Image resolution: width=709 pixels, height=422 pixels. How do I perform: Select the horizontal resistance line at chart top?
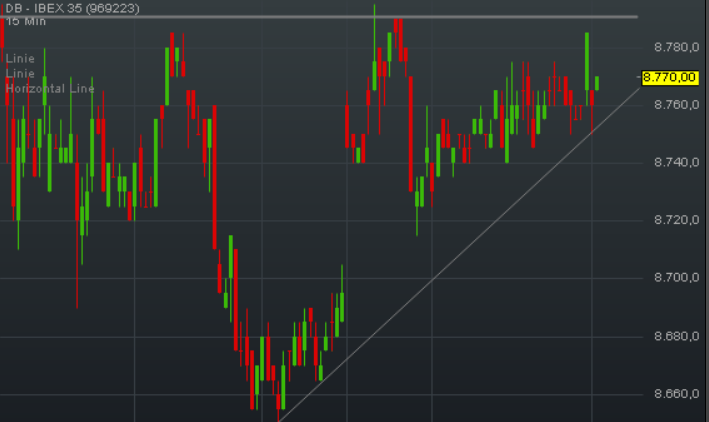320,16
